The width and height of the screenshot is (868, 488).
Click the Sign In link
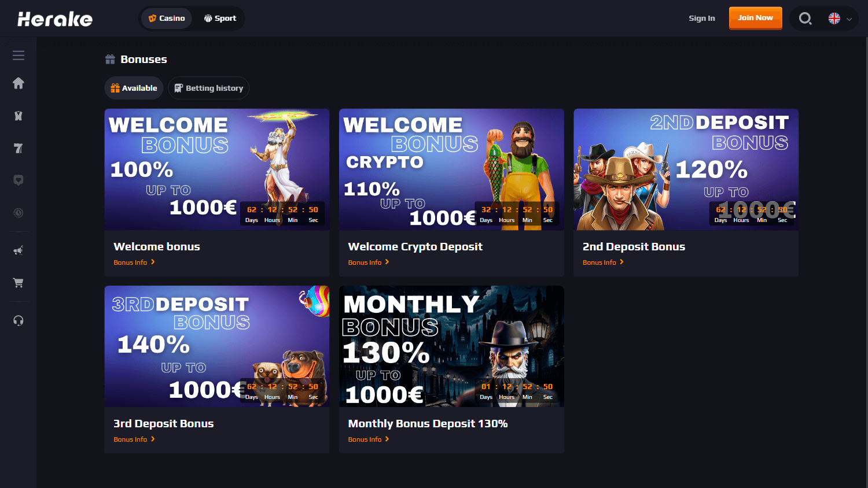tap(702, 19)
